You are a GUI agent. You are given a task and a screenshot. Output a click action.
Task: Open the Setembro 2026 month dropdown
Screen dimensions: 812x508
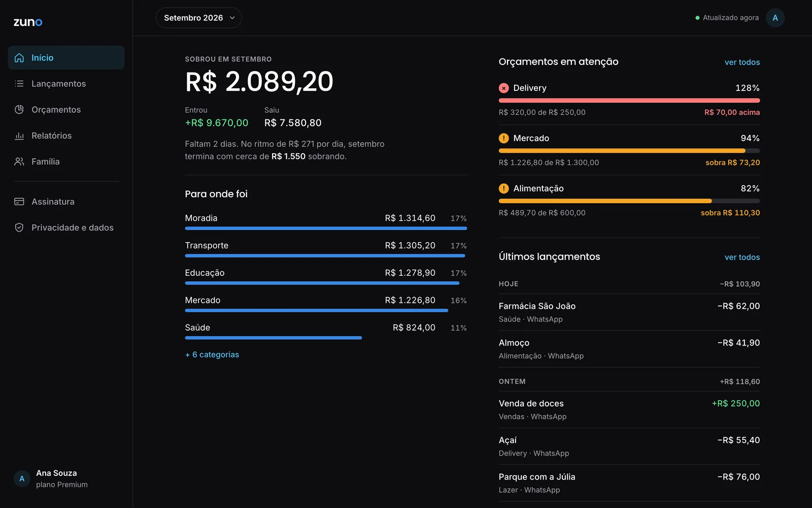click(198, 18)
